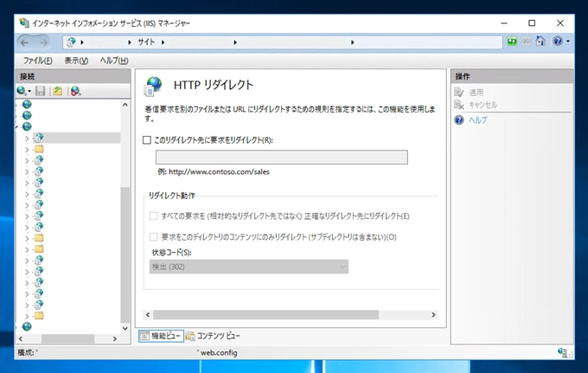
Task: Open the 状態コード(S) dropdown showing 検出 (302)
Action: click(x=249, y=267)
